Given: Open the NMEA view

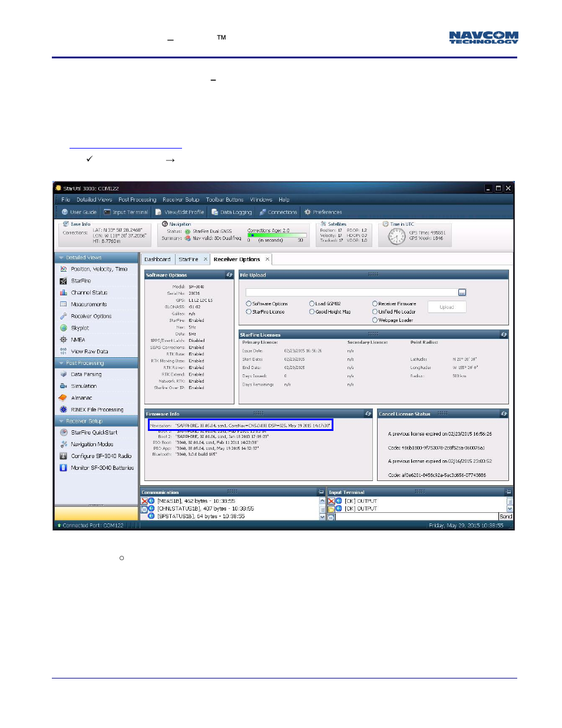Looking at the screenshot, I should (x=72, y=340).
